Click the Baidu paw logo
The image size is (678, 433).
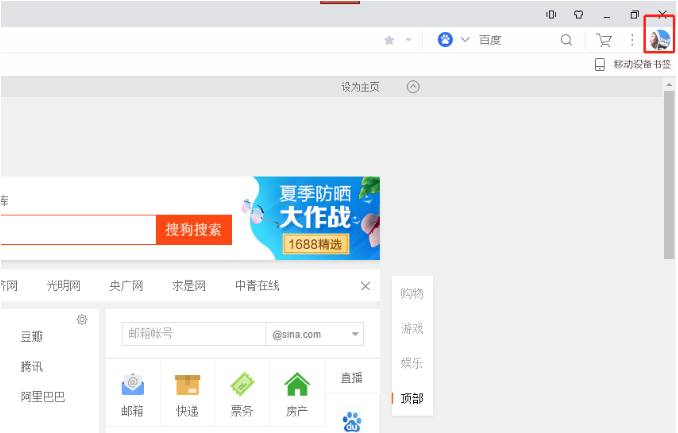[352, 421]
